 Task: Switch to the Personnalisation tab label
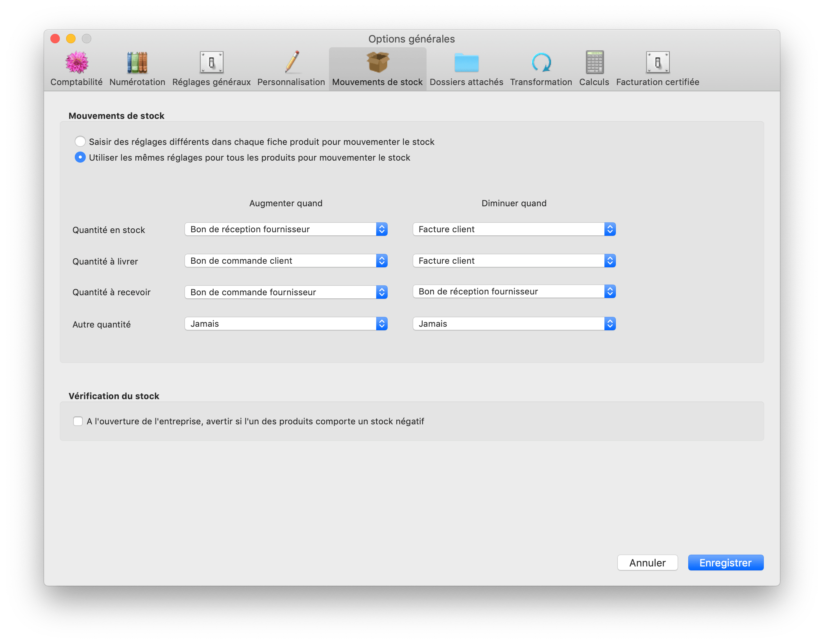[291, 82]
